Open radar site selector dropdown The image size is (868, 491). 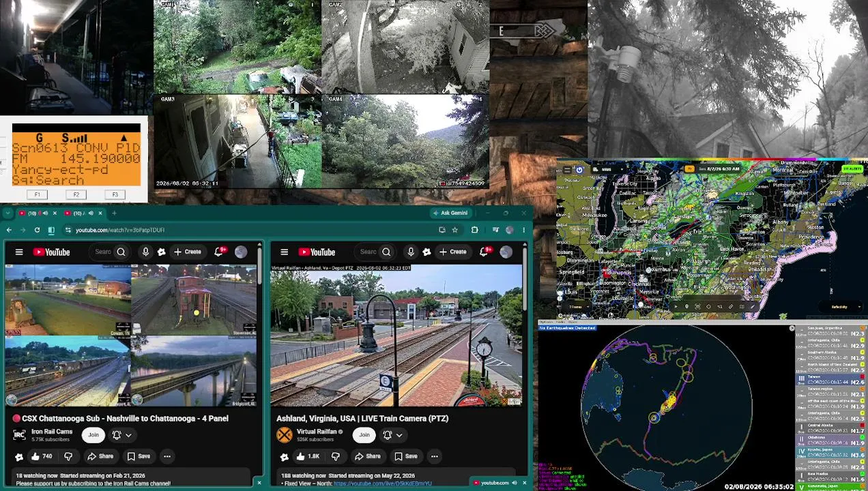tap(608, 170)
